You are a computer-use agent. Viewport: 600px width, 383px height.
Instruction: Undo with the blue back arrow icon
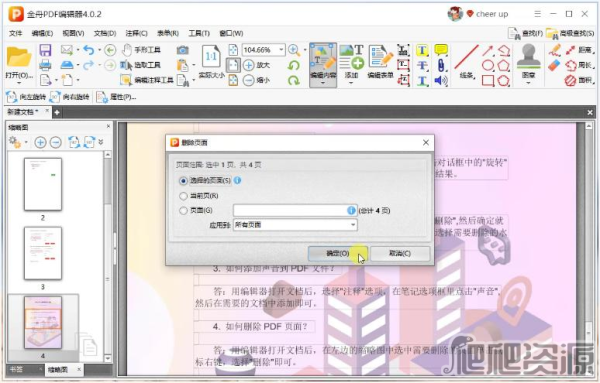(89, 50)
